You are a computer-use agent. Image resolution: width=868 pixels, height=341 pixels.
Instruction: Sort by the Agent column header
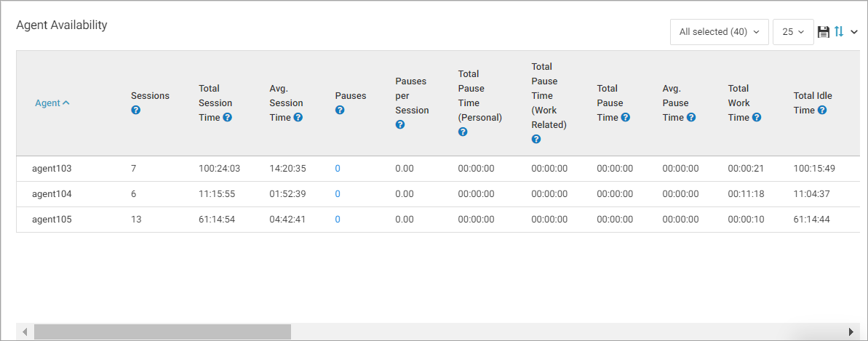coord(52,103)
